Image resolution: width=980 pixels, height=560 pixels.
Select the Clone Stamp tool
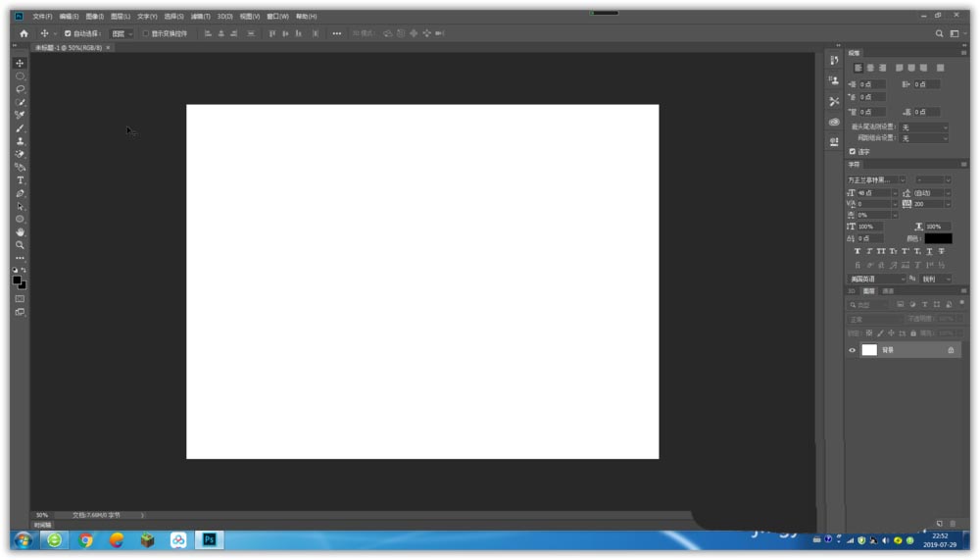coord(20,141)
